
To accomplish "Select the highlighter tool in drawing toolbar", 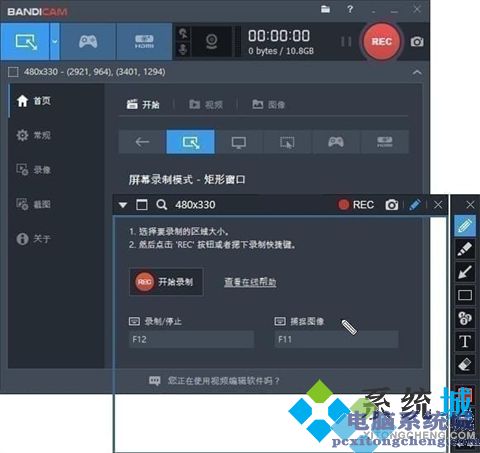I will click(465, 249).
